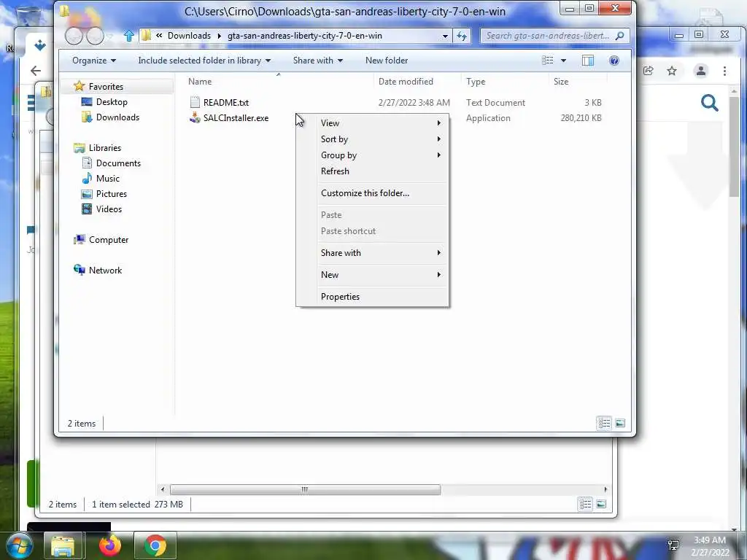Click the New folder button

click(387, 61)
